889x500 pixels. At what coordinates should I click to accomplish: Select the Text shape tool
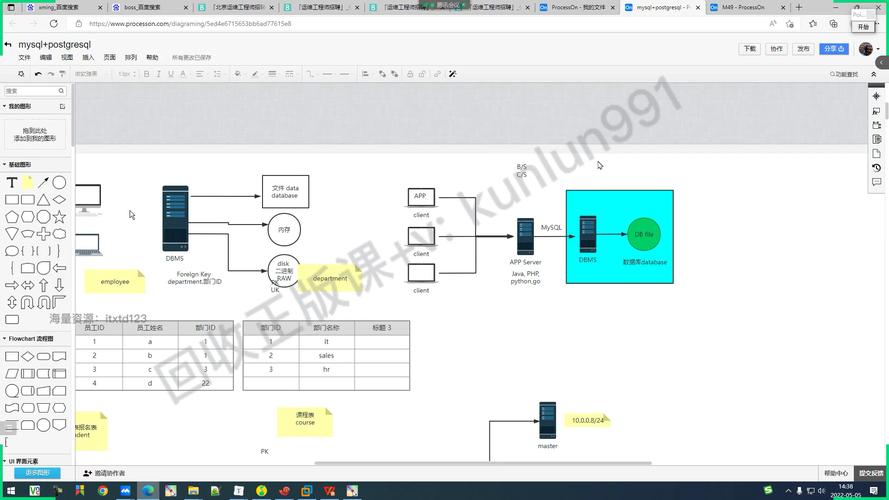[x=12, y=183]
